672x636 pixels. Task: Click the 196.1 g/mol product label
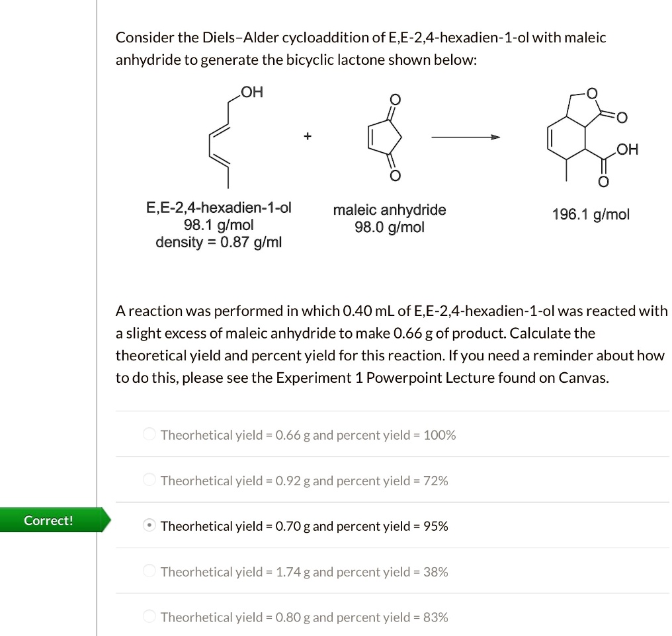click(591, 214)
